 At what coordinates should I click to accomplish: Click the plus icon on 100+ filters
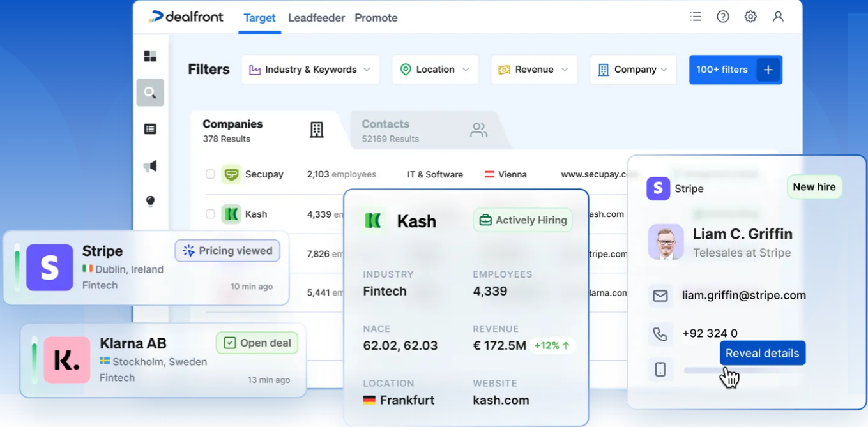(x=768, y=70)
